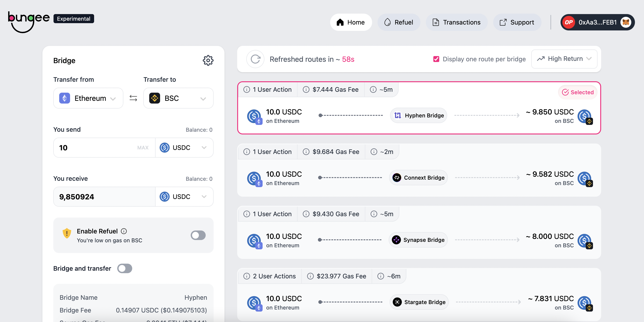Swap source and destination chains
Viewport: 644px width, 322px height.
pyautogui.click(x=133, y=98)
